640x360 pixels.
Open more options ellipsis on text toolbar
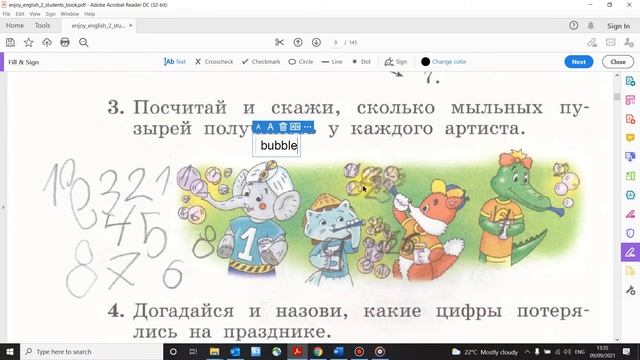[308, 127]
